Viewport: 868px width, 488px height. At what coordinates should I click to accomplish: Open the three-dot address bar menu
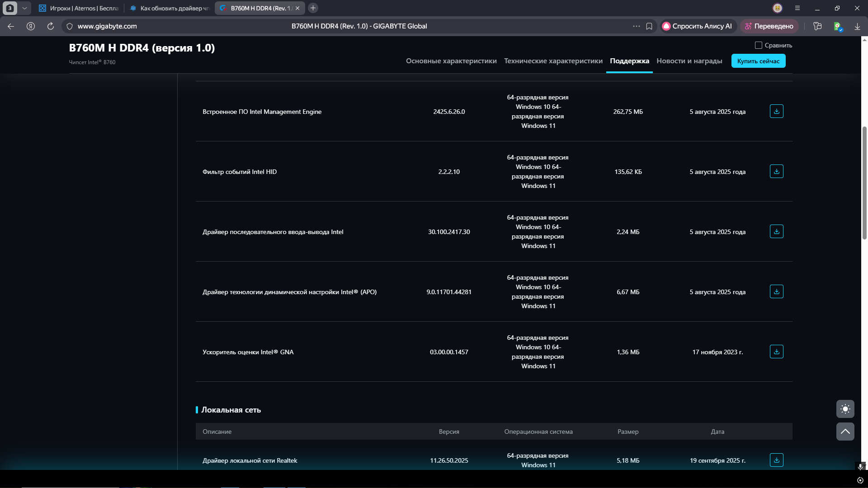636,26
